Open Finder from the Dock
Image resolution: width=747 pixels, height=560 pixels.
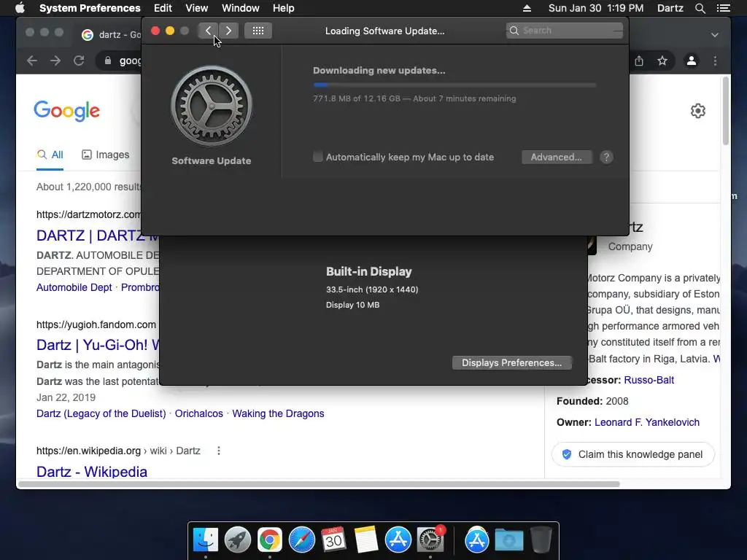(x=206, y=540)
